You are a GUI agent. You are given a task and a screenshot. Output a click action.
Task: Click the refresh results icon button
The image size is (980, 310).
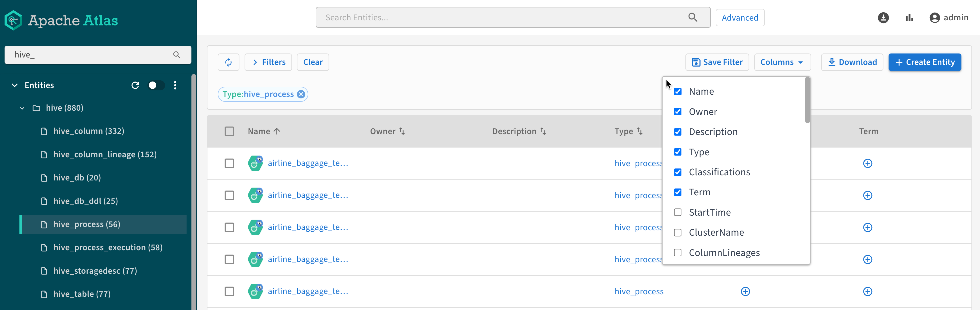tap(228, 62)
